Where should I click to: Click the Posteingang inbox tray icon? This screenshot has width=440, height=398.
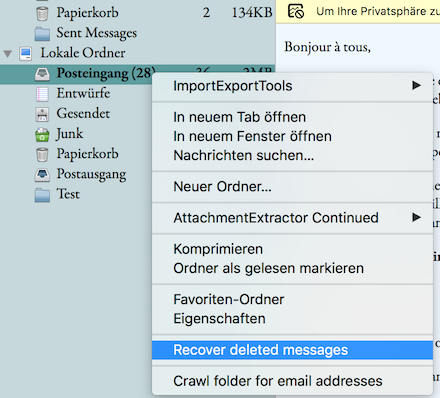point(42,74)
